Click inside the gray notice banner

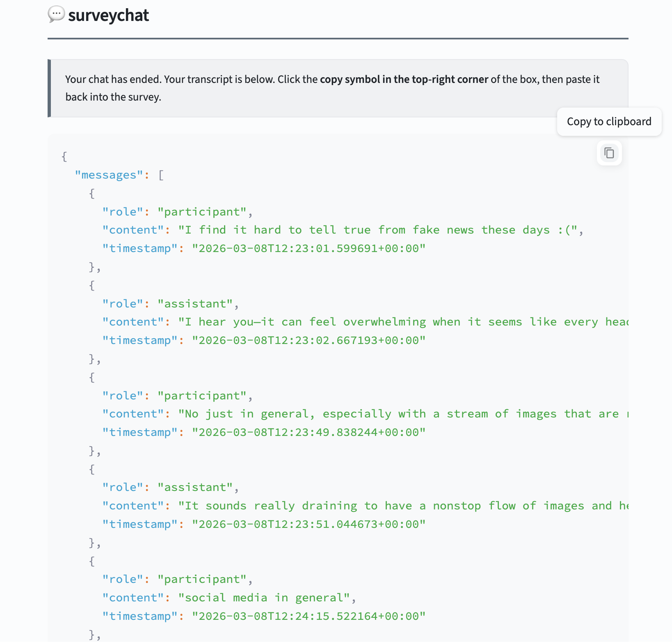(328, 87)
